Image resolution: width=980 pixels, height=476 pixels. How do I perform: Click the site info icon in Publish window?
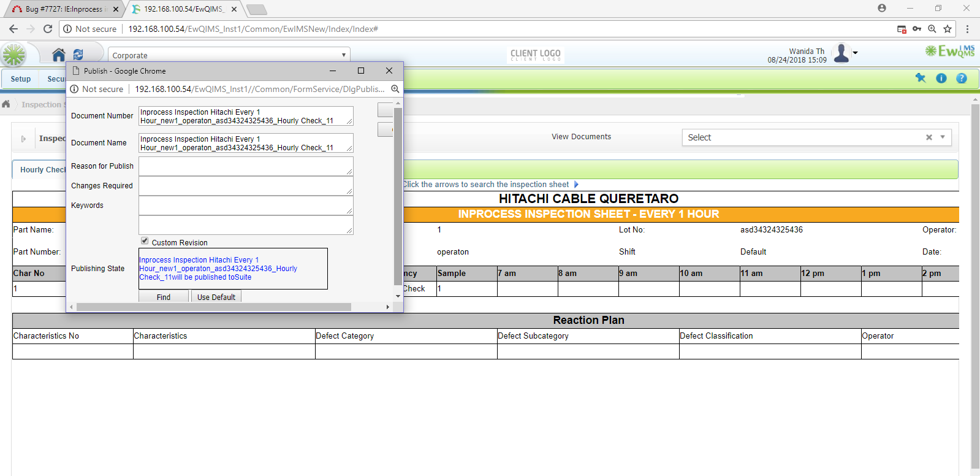click(74, 89)
